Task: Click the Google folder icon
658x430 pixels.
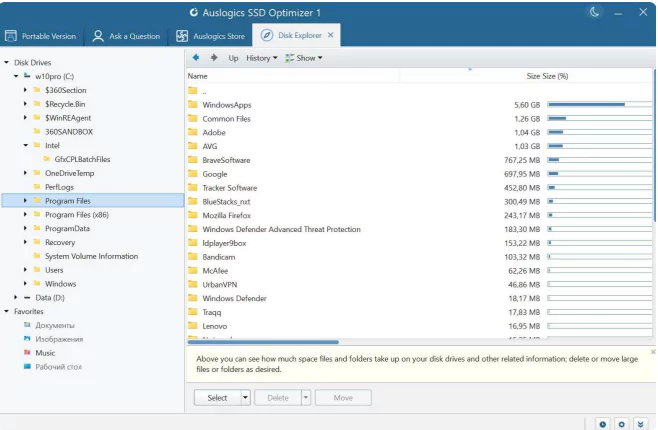Action: pyautogui.click(x=193, y=174)
